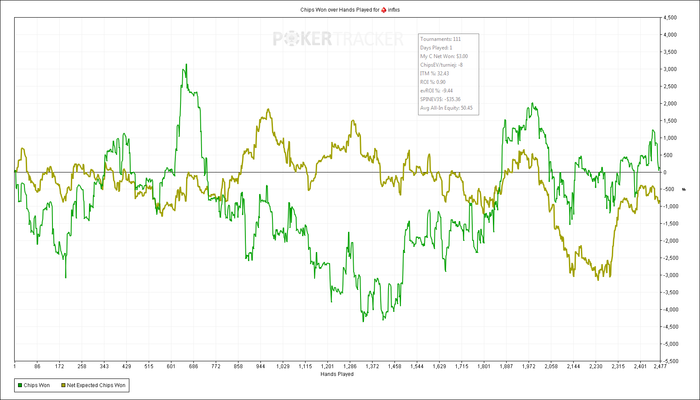Click the olive Net Expected Chips Won swatch
The image size is (700, 400).
coord(63,385)
